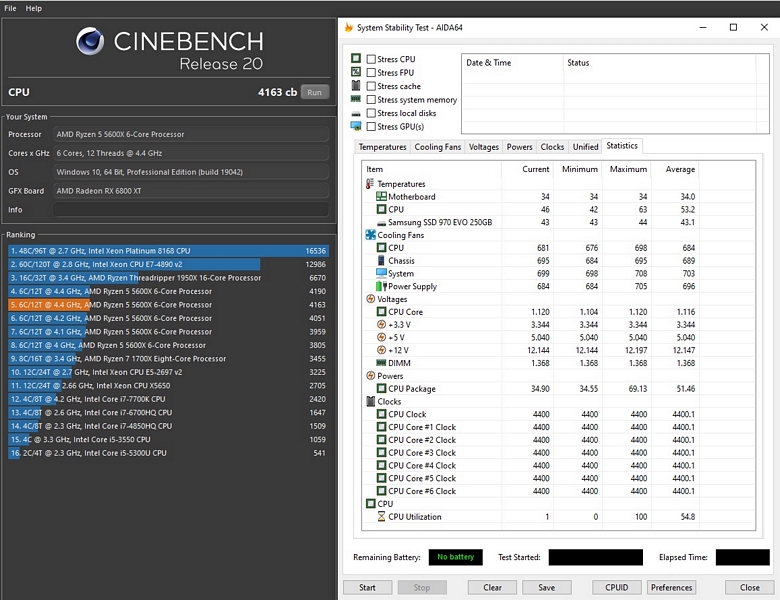Click the Clear button
The width and height of the screenshot is (780, 600).
click(492, 588)
